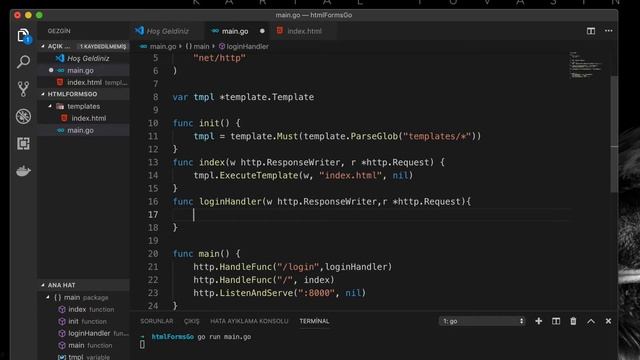Screen dimensions: 640x360
Task: Click main.go breadcrumb segment
Action: click(x=158, y=47)
